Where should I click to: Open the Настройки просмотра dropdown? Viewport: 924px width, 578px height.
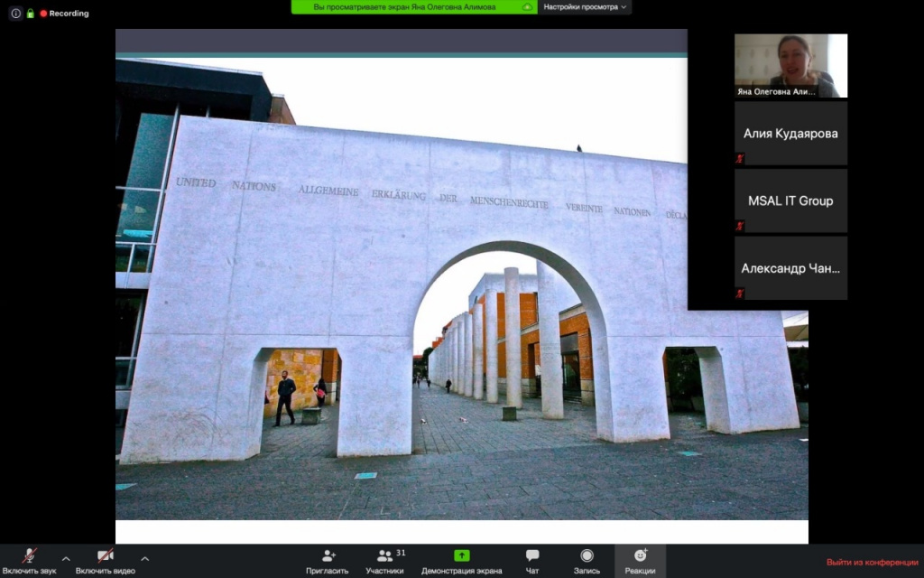coord(585,7)
